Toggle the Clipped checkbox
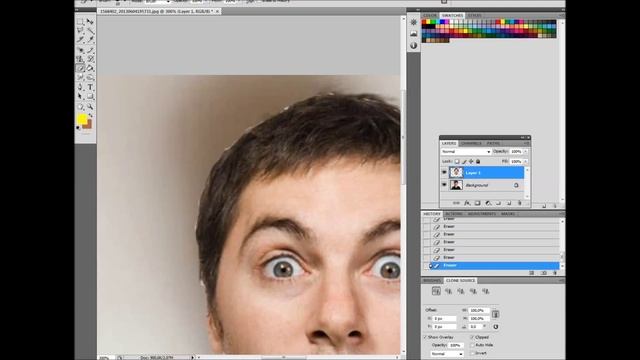This screenshot has width=640, height=360. click(472, 337)
